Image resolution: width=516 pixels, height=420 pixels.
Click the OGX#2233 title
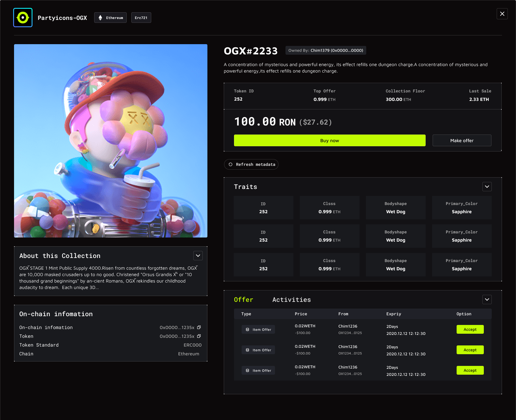point(251,51)
